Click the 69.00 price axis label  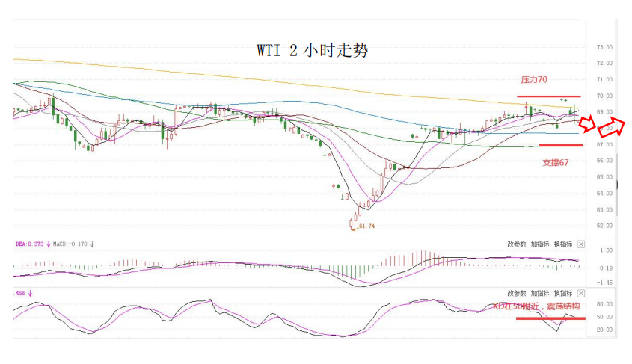604,112
